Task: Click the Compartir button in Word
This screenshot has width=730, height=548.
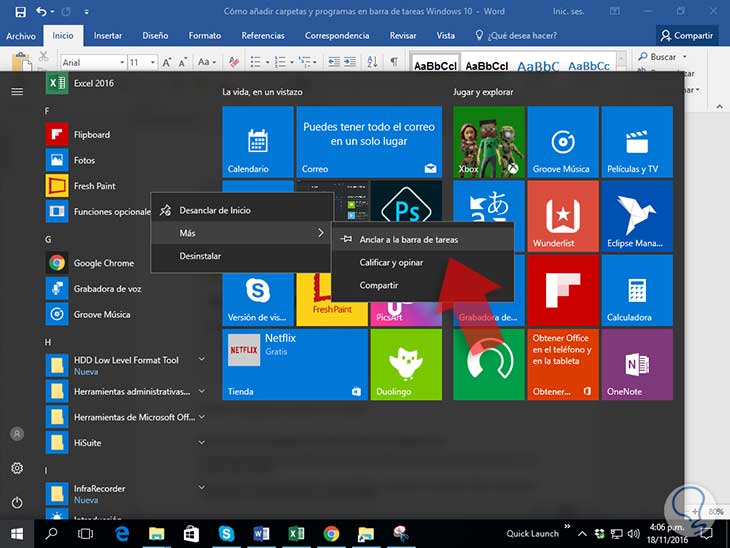Action: pos(687,36)
